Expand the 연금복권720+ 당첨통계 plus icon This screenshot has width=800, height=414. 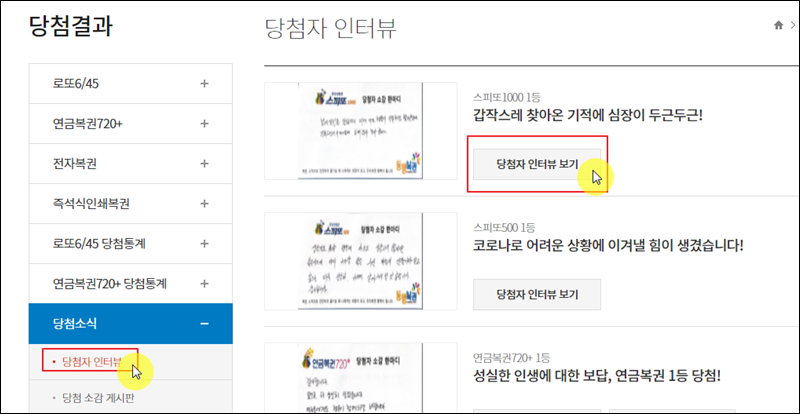tap(204, 283)
